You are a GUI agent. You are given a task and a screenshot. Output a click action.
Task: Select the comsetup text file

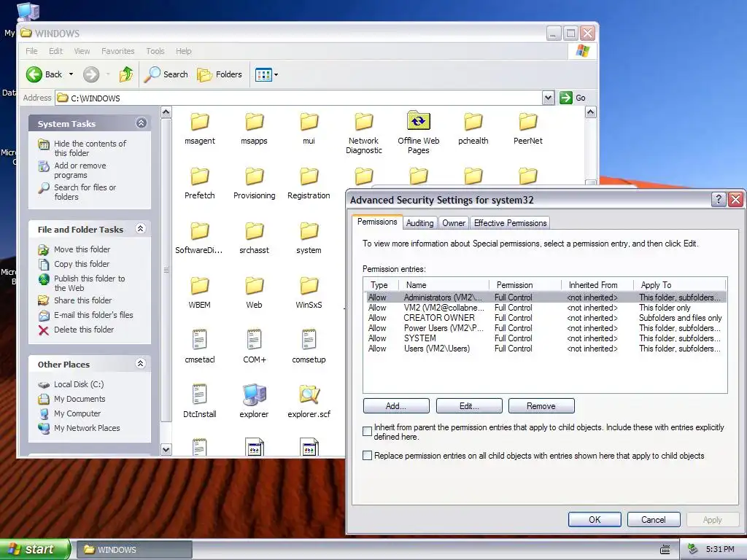point(309,346)
